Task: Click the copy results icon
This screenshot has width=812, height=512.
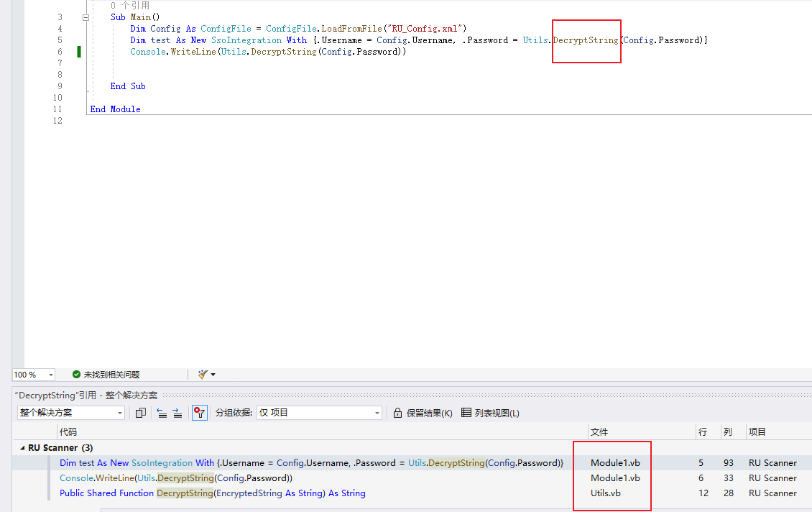Action: pos(140,413)
